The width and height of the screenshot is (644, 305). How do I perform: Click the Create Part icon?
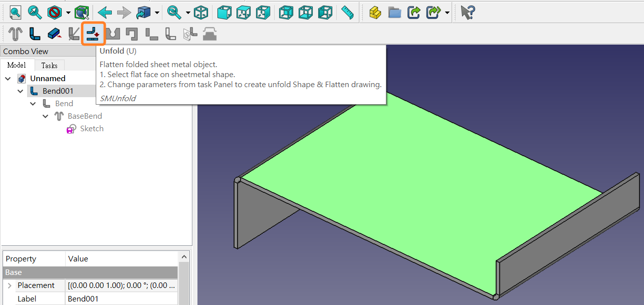point(375,13)
